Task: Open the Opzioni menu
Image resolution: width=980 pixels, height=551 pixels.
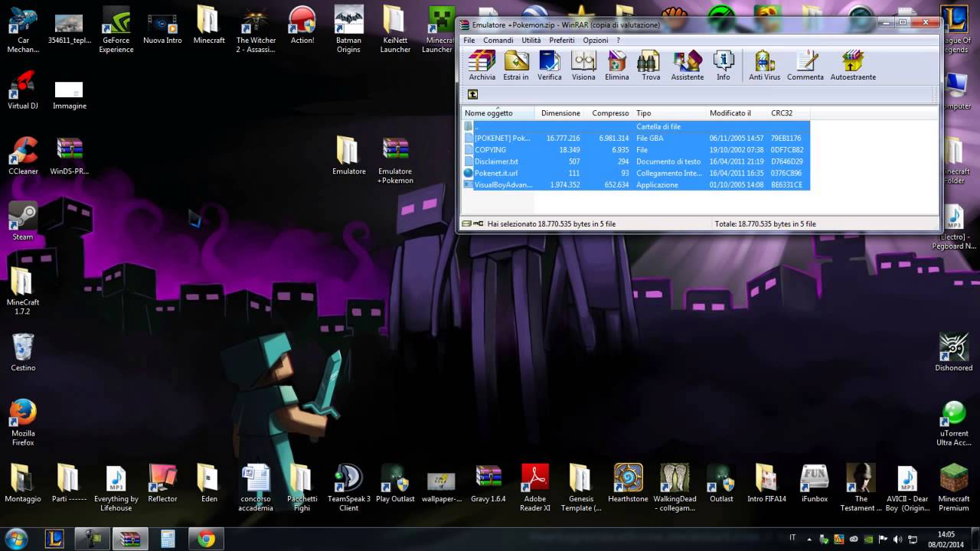Action: (x=596, y=40)
